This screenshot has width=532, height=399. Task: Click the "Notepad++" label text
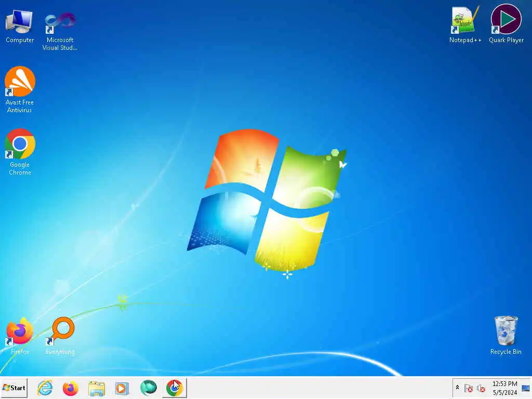tap(465, 40)
